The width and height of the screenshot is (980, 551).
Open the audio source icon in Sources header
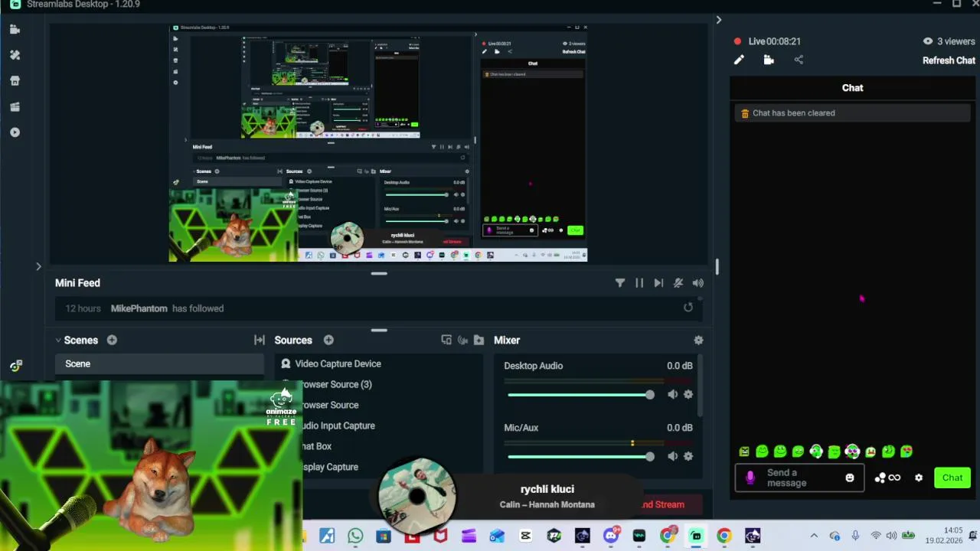462,340
